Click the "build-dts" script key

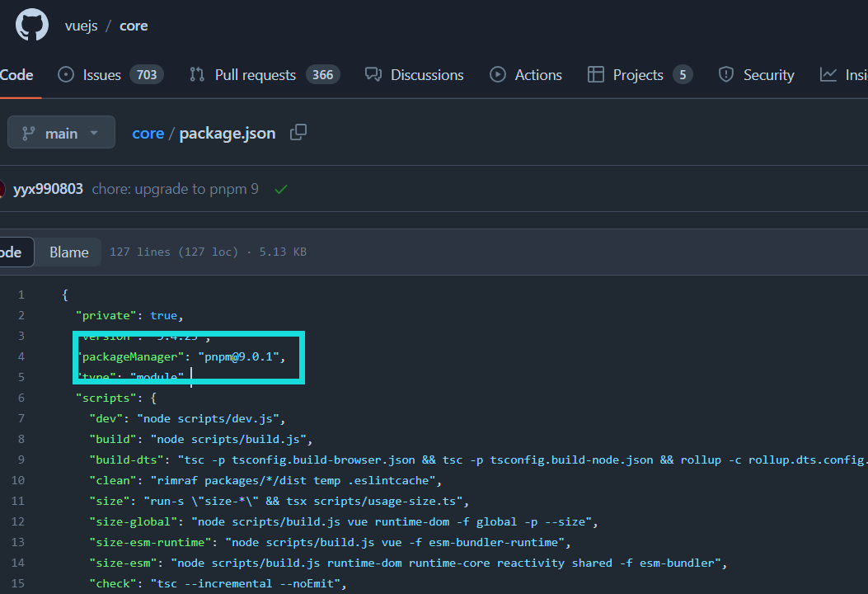click(x=126, y=460)
